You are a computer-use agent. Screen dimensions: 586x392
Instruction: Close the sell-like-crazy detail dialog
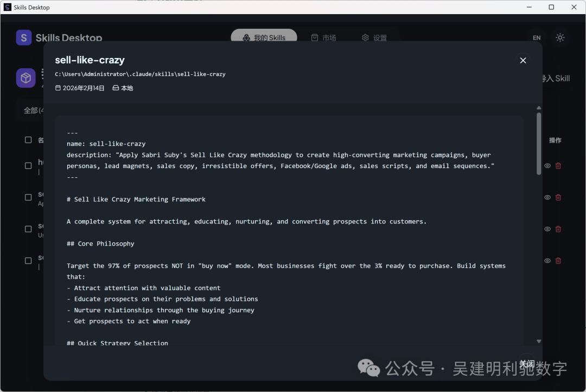click(523, 61)
